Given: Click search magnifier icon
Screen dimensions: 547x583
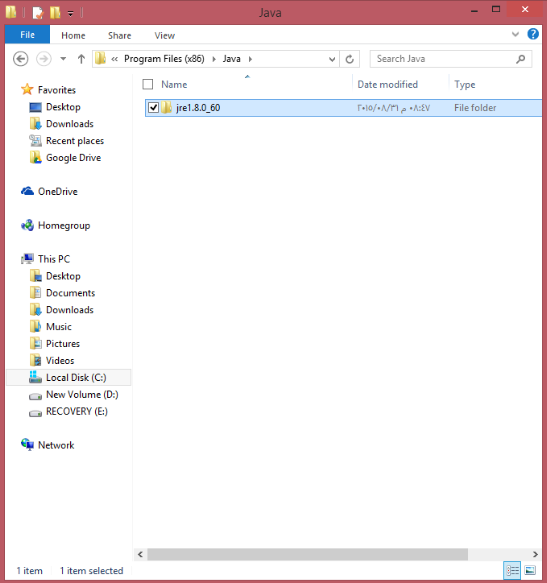Looking at the screenshot, I should tap(521, 59).
